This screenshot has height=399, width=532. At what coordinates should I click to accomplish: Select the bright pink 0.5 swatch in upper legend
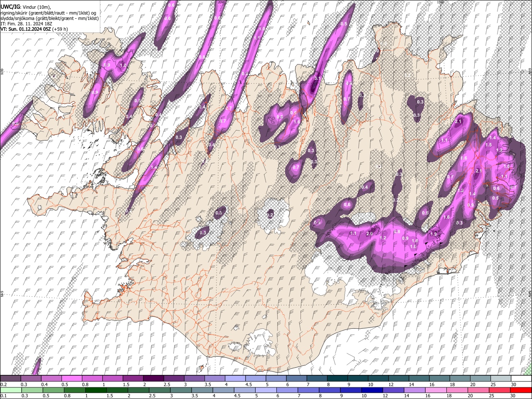coord(71,378)
